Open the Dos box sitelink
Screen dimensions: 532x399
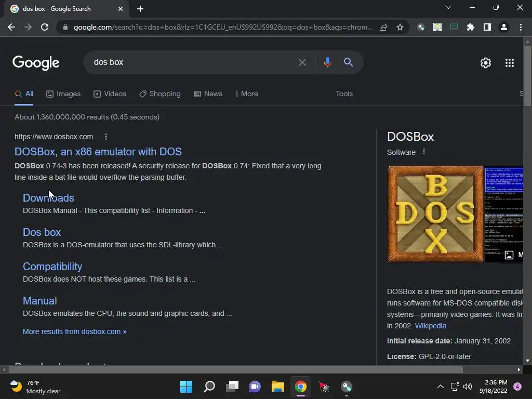[x=42, y=232]
